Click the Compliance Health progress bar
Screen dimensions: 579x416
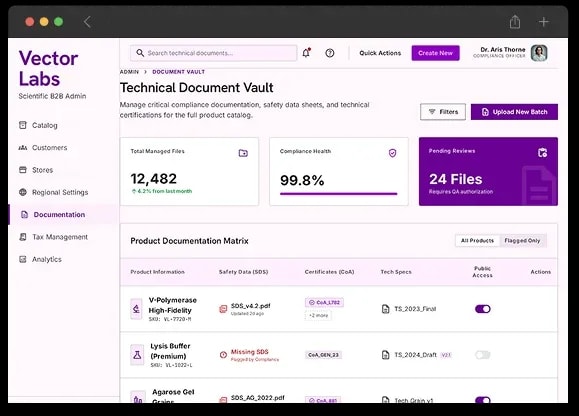point(338,193)
